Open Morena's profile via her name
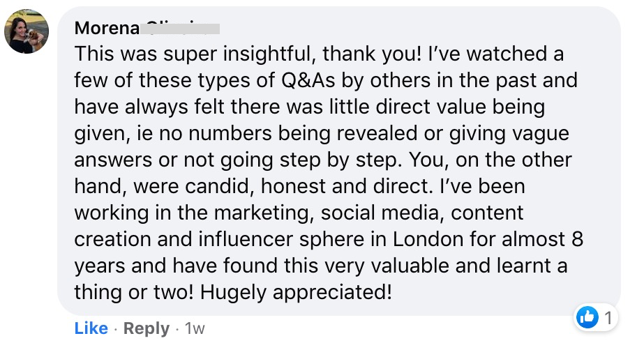644x343 pixels. click(107, 28)
